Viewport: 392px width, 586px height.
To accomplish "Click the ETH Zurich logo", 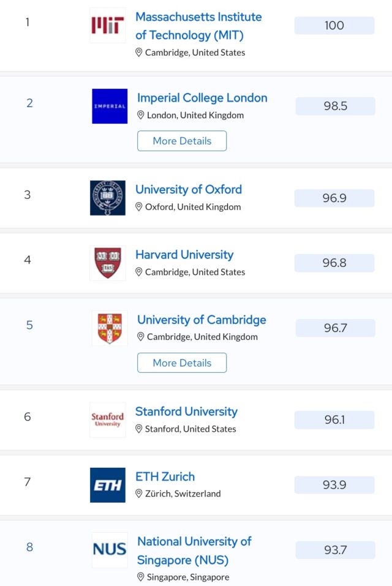I will click(x=107, y=485).
